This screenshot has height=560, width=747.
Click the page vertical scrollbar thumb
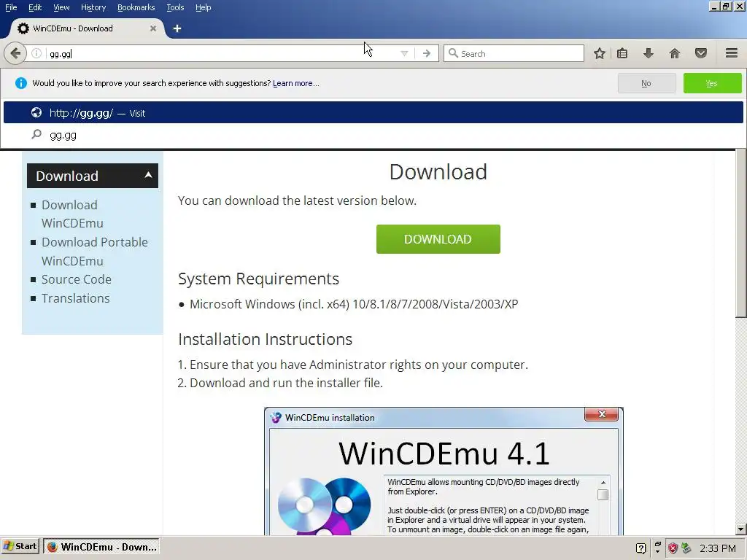(741, 233)
